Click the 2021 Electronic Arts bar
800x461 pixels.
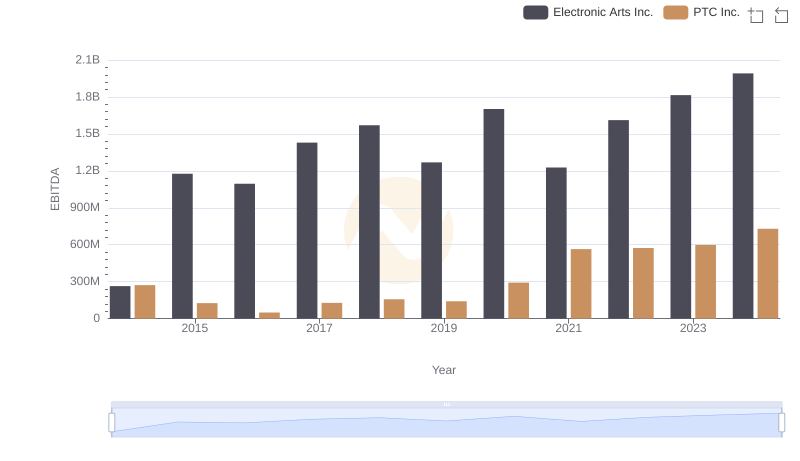[556, 243]
